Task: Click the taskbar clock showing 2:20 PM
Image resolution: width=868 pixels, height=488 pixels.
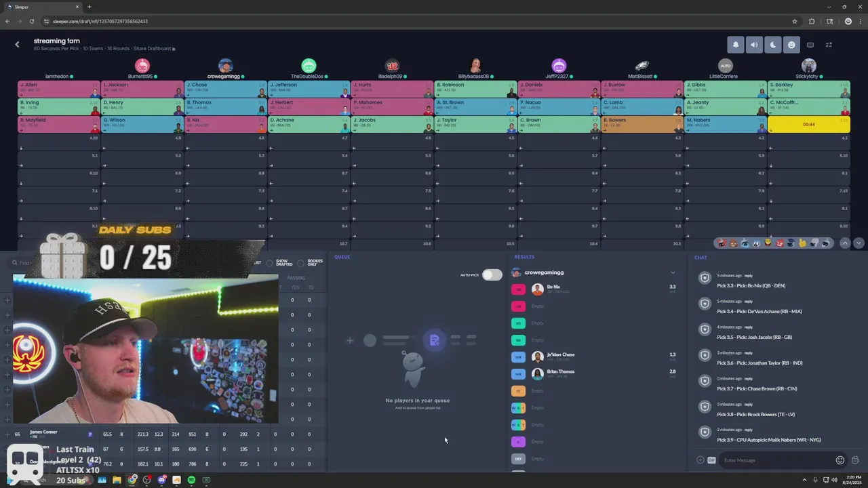Action: pyautogui.click(x=852, y=480)
